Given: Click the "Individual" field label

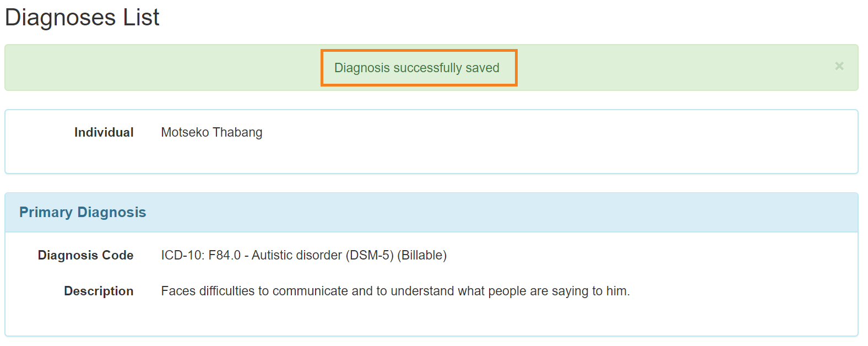Looking at the screenshot, I should pos(104,132).
